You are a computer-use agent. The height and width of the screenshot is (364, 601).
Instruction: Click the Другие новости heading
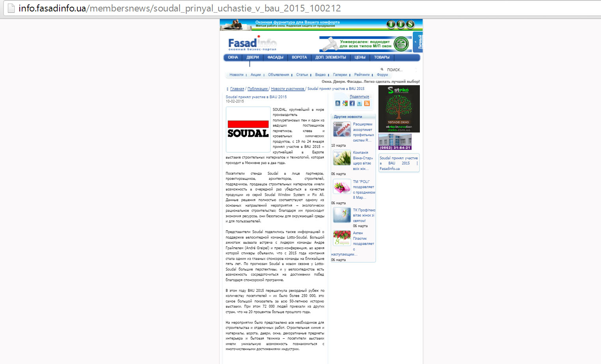pos(348,117)
